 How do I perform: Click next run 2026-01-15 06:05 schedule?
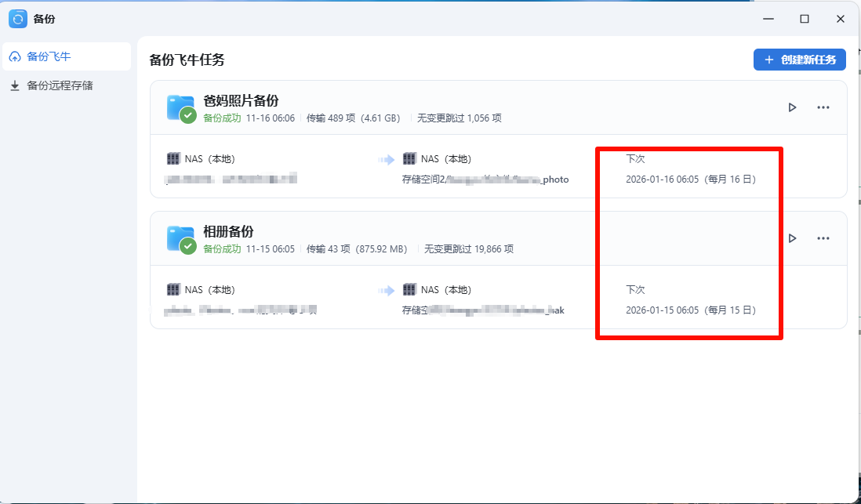point(691,310)
